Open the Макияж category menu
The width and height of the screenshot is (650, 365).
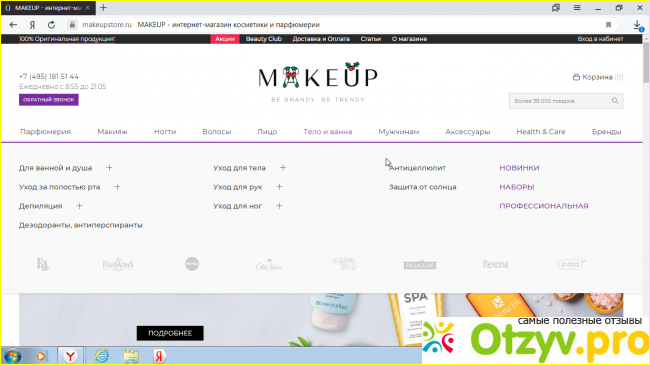(x=112, y=132)
